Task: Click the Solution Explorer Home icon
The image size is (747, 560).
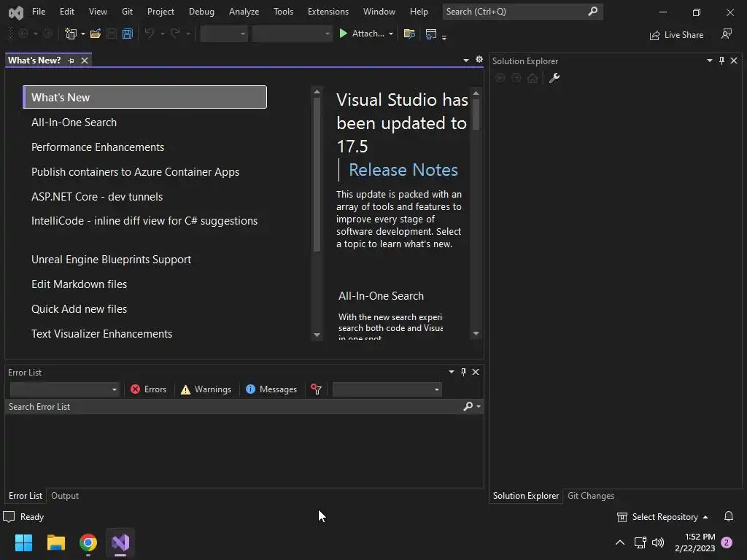Action: [533, 78]
